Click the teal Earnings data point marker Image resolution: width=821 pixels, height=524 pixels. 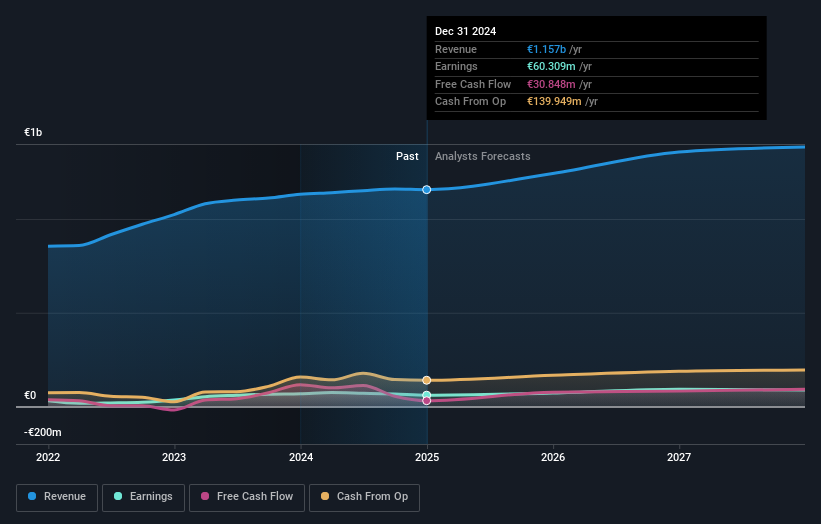[427, 395]
